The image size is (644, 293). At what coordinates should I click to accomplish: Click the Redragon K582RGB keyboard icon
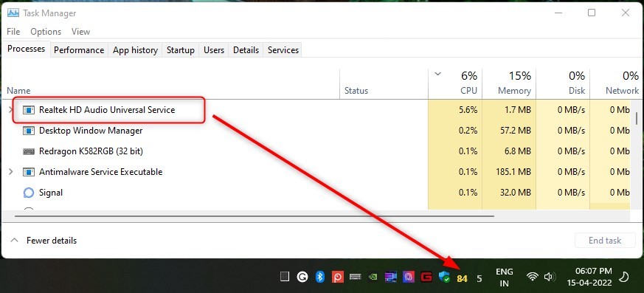point(28,151)
